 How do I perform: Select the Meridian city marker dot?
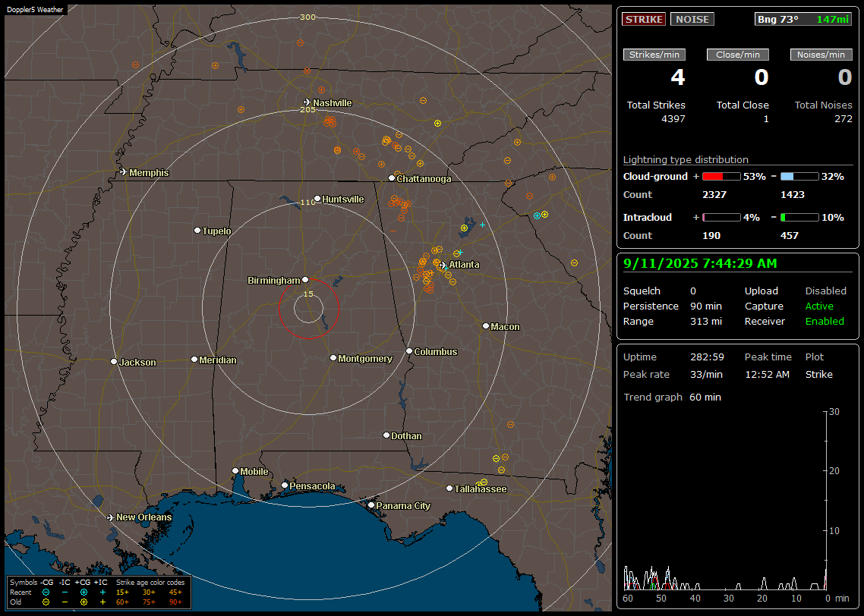point(194,360)
